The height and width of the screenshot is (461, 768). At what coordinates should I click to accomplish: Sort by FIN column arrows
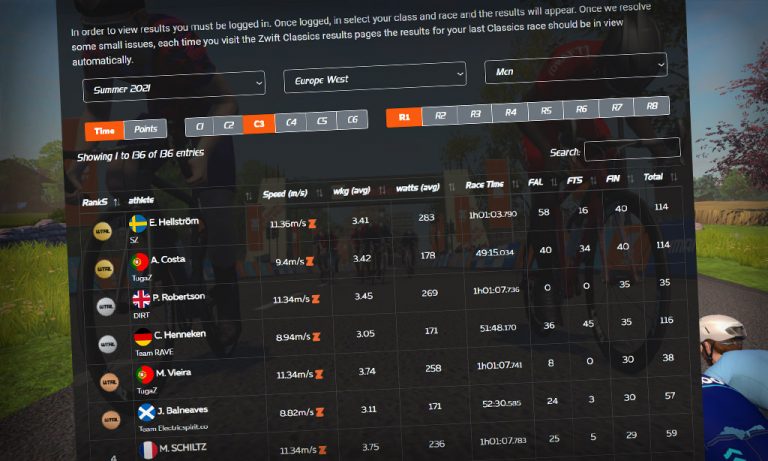630,178
